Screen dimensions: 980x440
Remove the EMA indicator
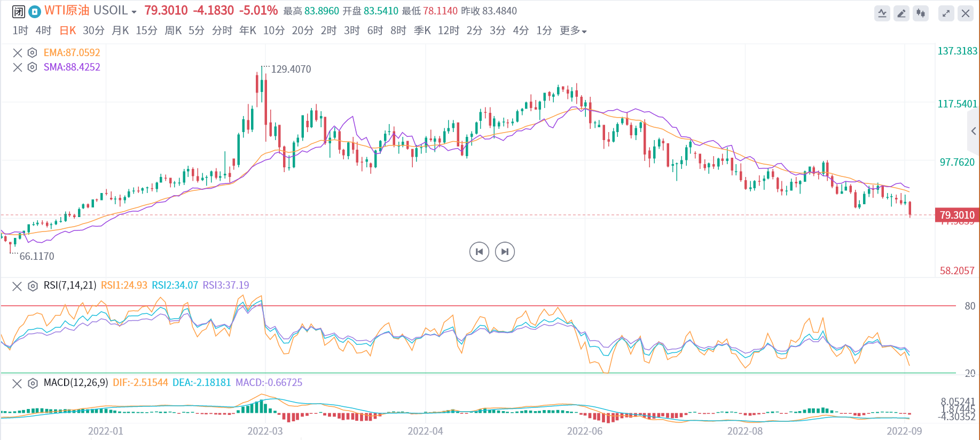[18, 52]
